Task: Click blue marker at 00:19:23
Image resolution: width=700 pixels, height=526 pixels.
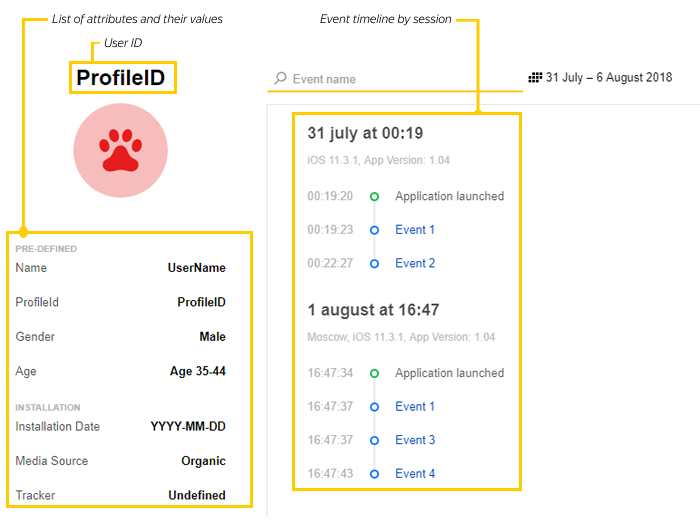Action: 375,230
